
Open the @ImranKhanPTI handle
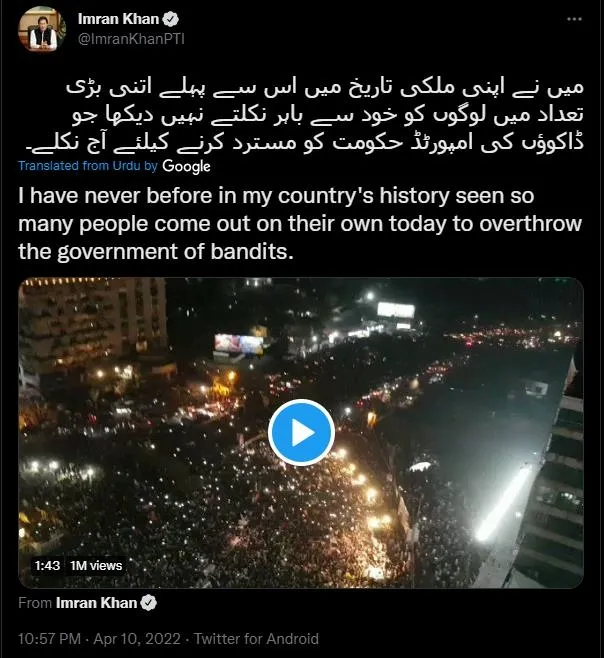click(x=131, y=39)
